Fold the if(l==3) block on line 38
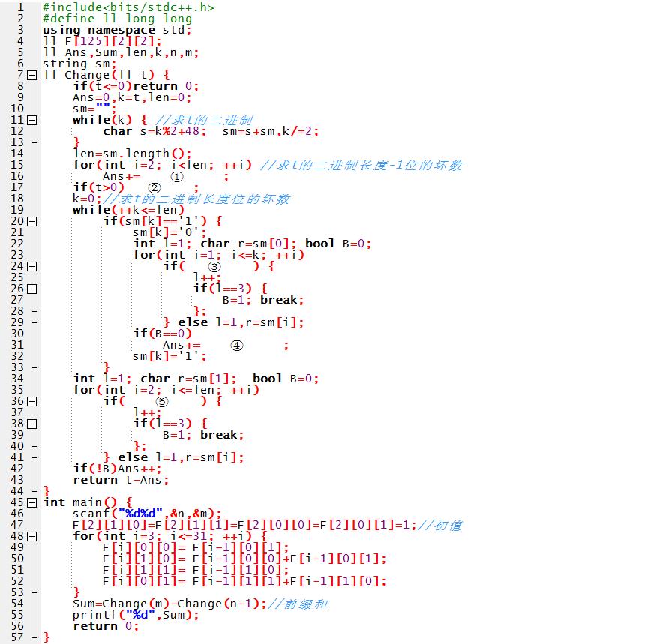 (x=31, y=424)
